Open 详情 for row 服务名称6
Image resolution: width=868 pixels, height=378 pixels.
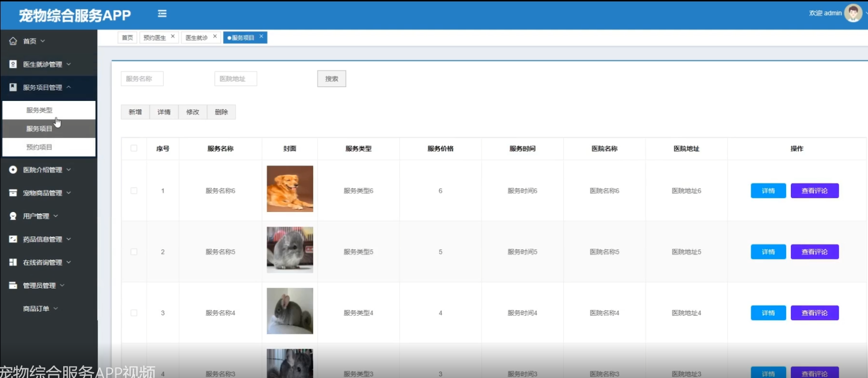pos(768,190)
